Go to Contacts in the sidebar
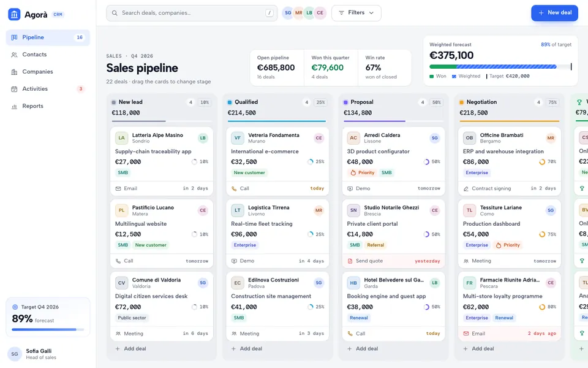 click(48, 55)
